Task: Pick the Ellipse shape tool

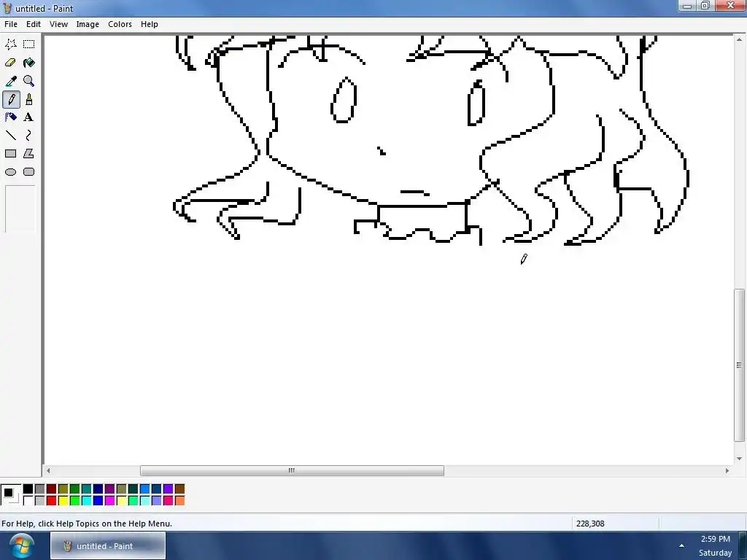Action: tap(11, 172)
